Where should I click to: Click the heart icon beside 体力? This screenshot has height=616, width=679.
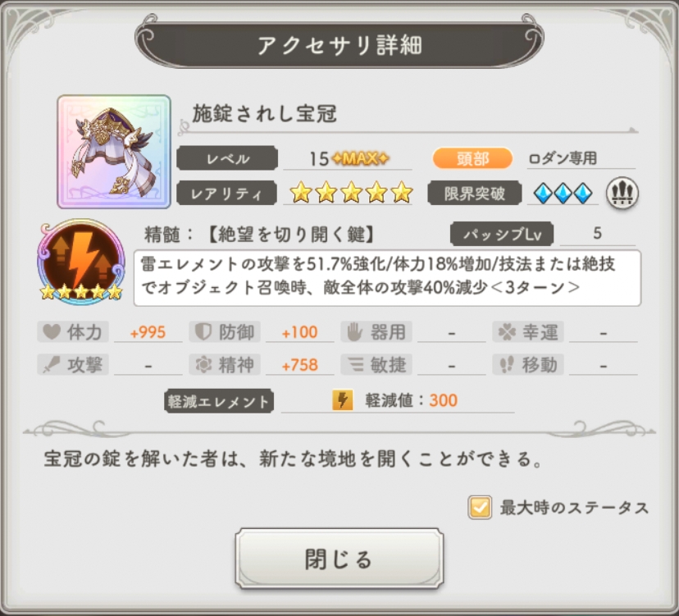52,332
